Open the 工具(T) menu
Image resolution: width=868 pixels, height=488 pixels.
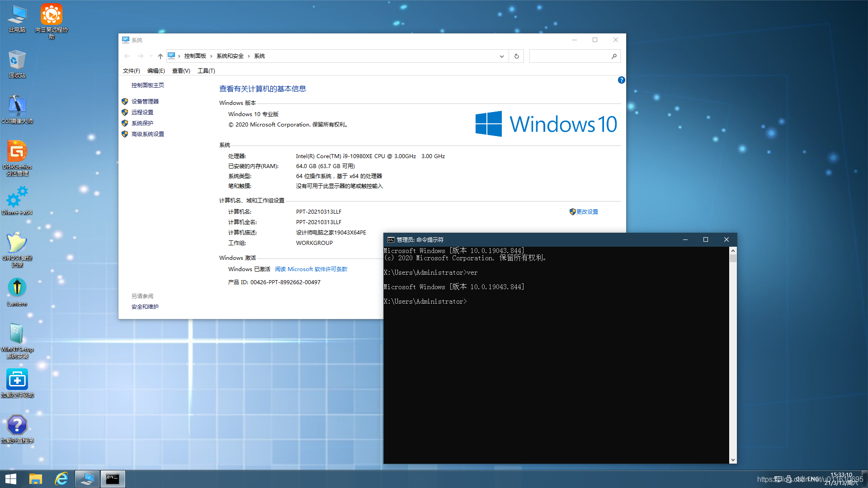pos(206,71)
